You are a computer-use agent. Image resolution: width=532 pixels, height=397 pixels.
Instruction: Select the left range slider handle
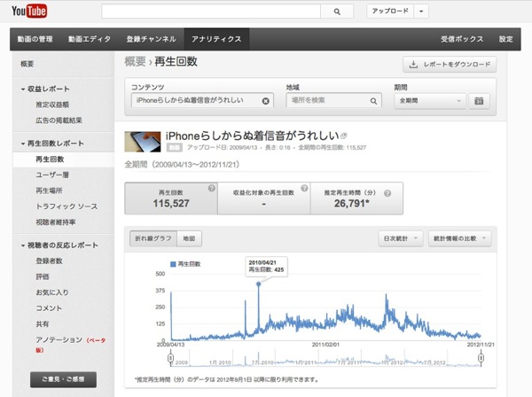[170, 358]
